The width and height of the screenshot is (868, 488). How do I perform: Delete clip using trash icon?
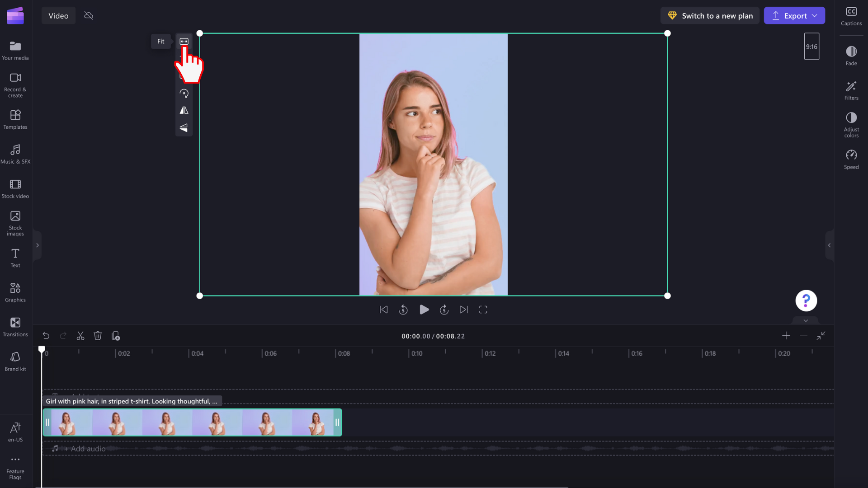click(x=98, y=336)
